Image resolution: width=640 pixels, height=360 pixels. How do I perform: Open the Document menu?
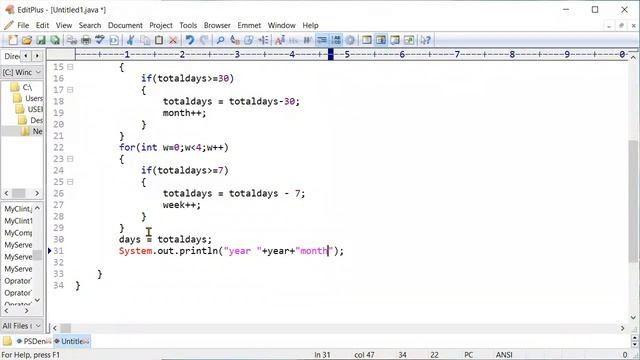(x=125, y=25)
